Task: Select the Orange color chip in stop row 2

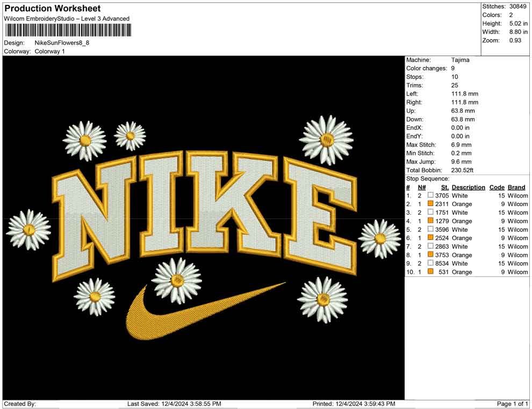Action: point(430,204)
